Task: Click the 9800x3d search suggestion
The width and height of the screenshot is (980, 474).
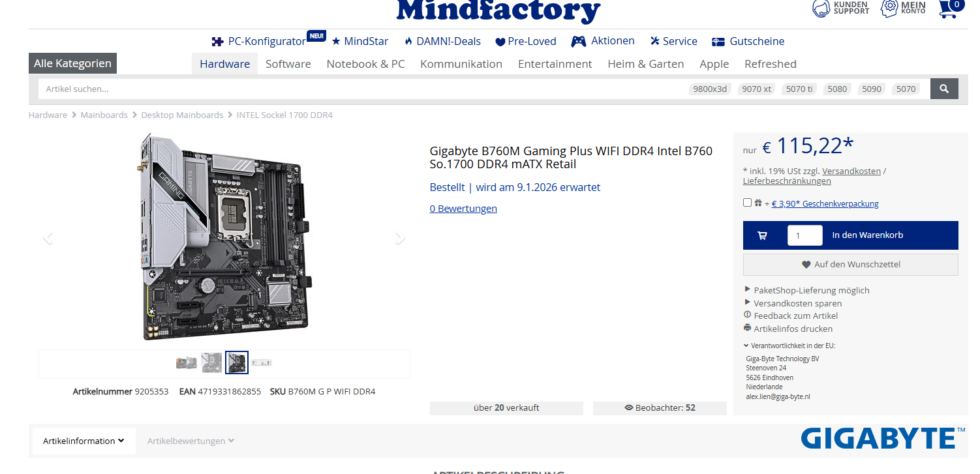Action: [x=710, y=89]
